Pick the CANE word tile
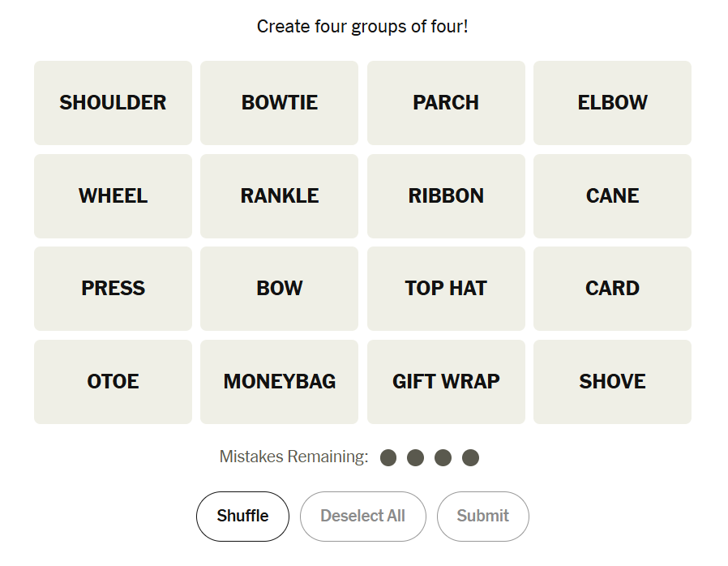This screenshot has width=728, height=566. point(612,196)
